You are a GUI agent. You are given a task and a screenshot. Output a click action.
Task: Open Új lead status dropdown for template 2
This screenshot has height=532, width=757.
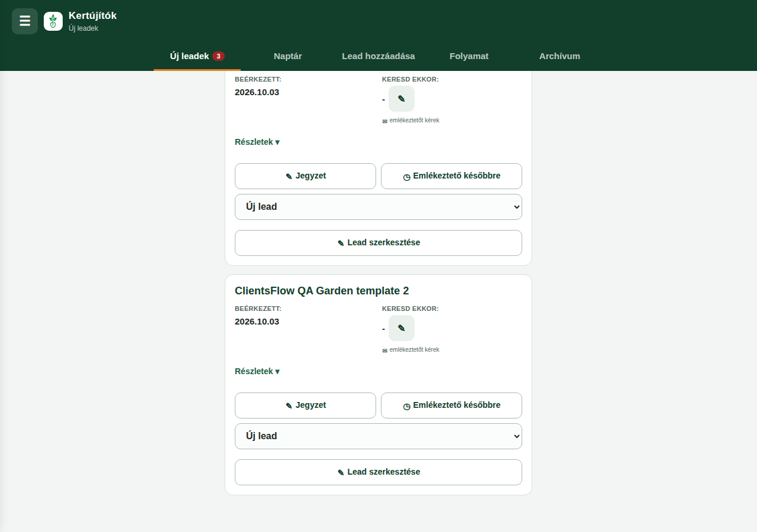click(x=378, y=436)
